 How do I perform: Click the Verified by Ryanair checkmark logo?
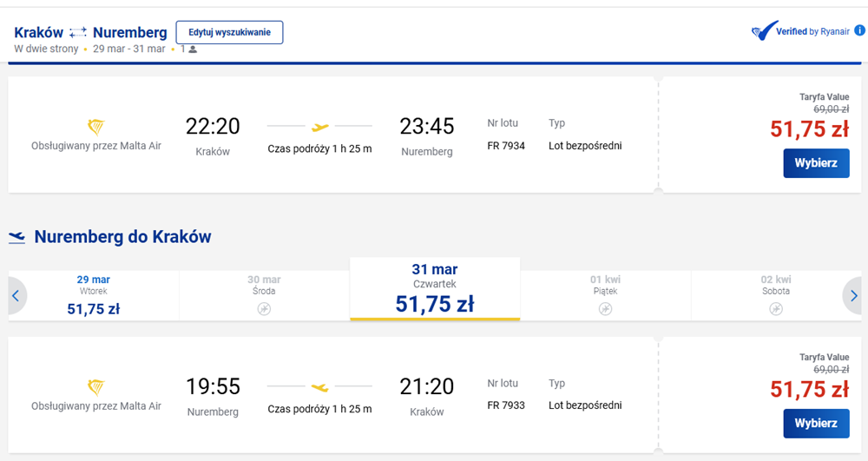click(x=765, y=31)
